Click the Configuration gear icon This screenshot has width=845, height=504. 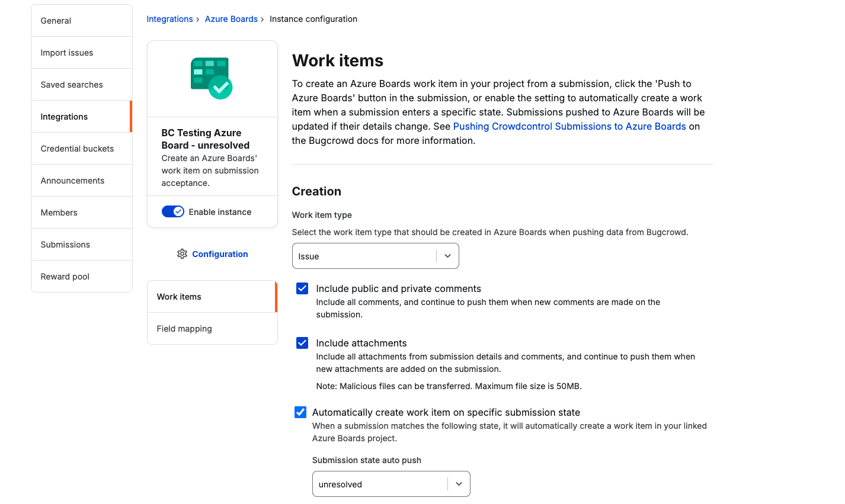(x=182, y=254)
